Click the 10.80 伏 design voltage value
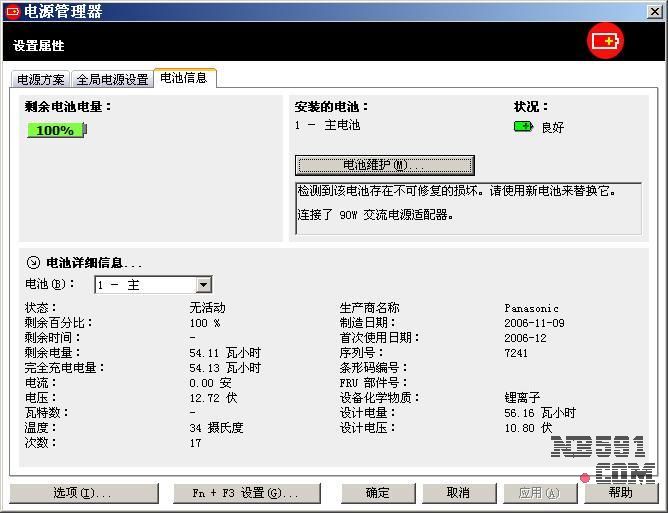This screenshot has height=513, width=668. [x=528, y=428]
